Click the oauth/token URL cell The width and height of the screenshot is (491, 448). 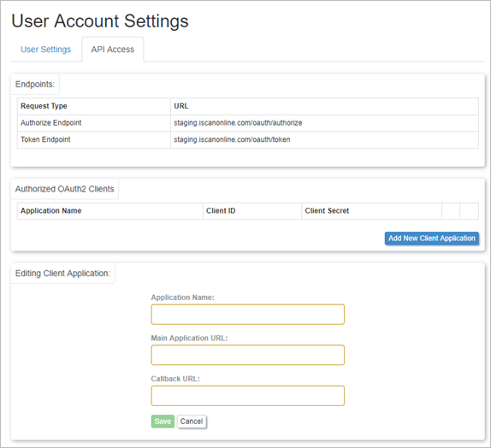tap(324, 139)
